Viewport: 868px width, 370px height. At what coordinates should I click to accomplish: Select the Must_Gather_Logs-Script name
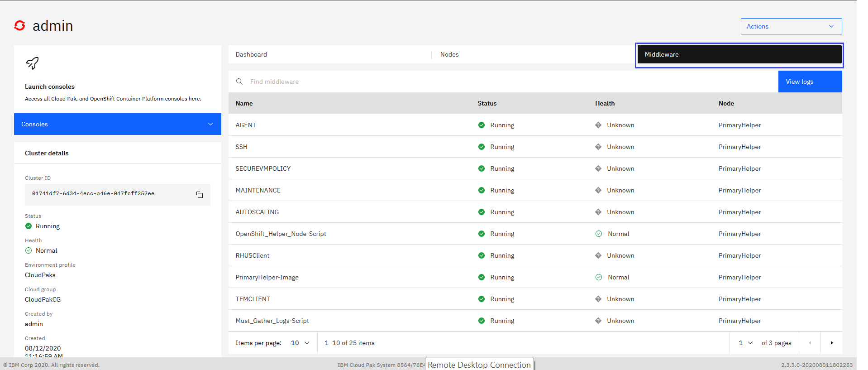click(272, 321)
